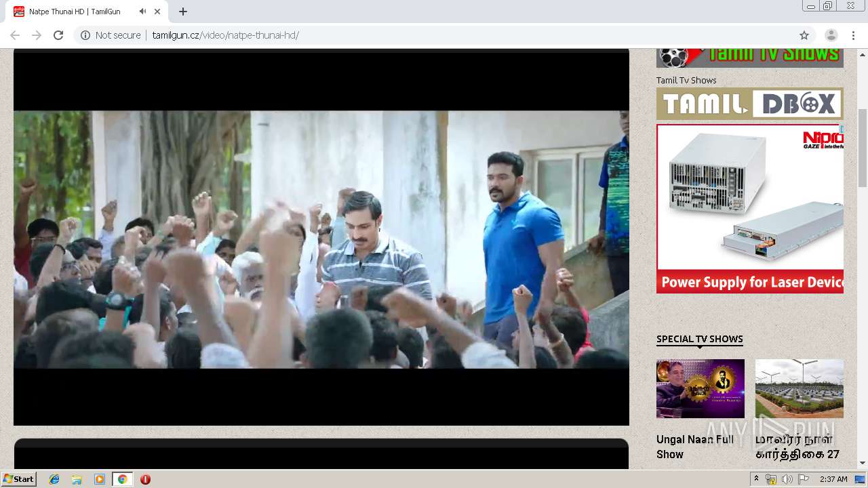Click the address bar URL
Viewport: 868px width, 488px height.
coord(225,35)
